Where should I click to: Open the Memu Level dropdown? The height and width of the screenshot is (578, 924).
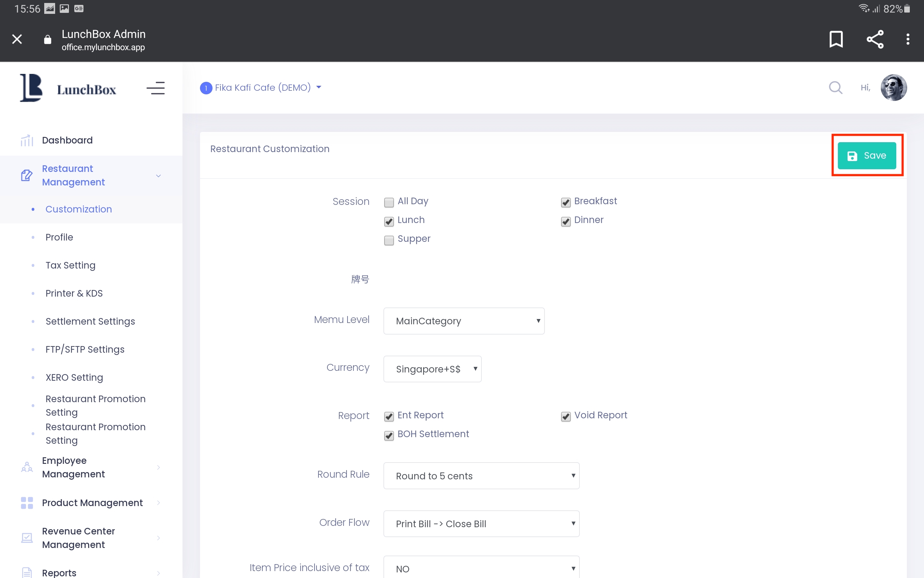pos(464,321)
